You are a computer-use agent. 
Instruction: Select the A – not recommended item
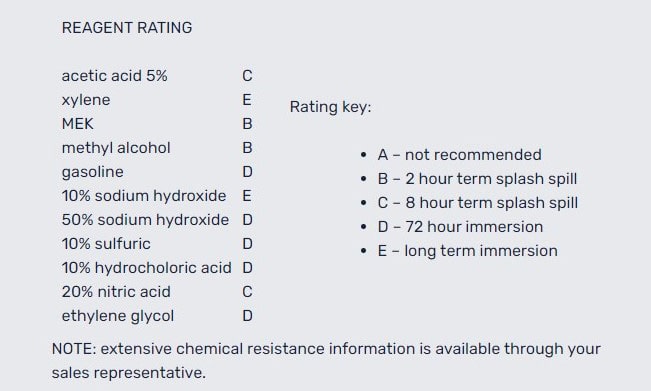click(460, 155)
